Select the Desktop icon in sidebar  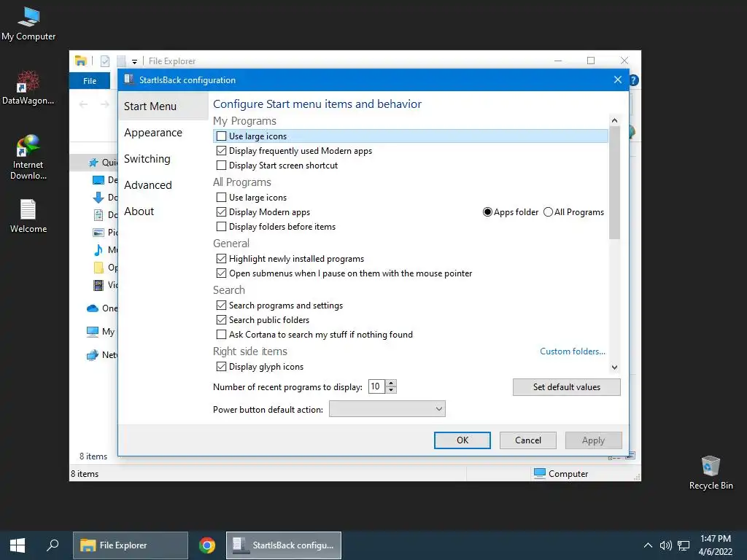coord(98,180)
